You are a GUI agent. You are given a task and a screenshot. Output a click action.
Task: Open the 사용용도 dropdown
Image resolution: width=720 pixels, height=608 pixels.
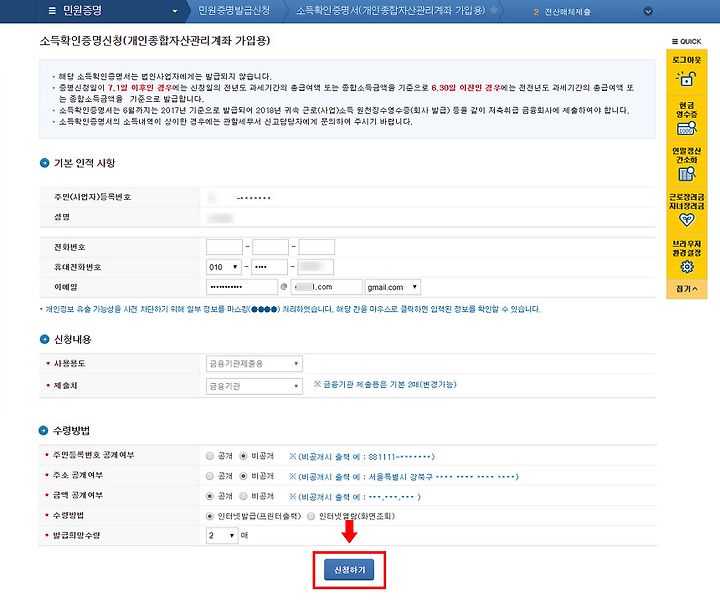click(254, 364)
